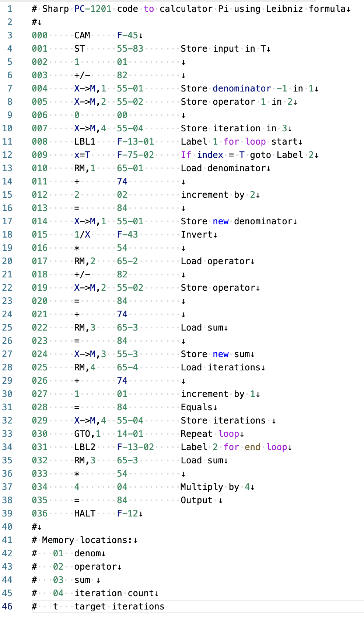364x622 pixels.
Task: Click line number 20 in the gutter
Action: 7,261
